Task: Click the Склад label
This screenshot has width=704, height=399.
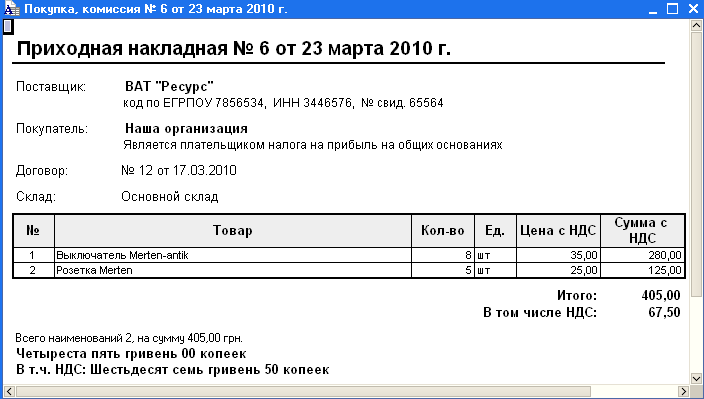Action: (x=36, y=197)
